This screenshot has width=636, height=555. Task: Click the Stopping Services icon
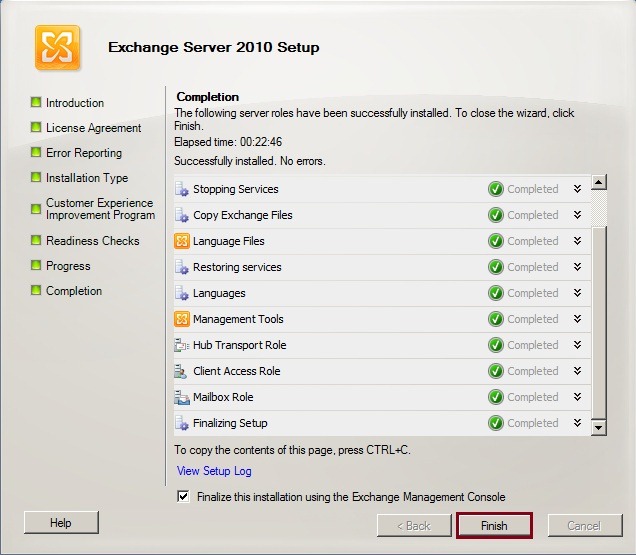click(x=182, y=189)
